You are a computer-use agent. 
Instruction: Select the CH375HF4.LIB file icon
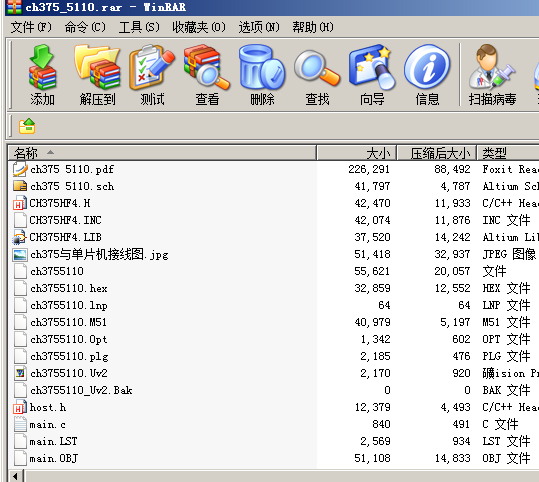[20, 237]
